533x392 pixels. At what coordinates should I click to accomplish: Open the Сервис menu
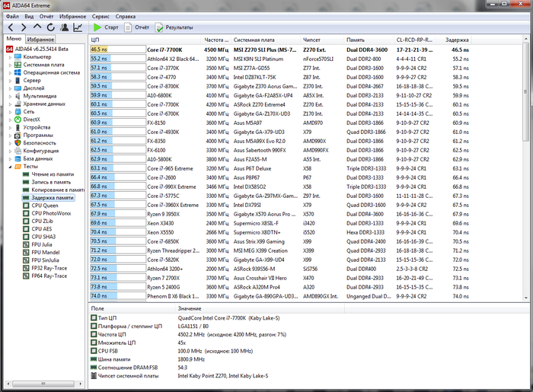101,16
